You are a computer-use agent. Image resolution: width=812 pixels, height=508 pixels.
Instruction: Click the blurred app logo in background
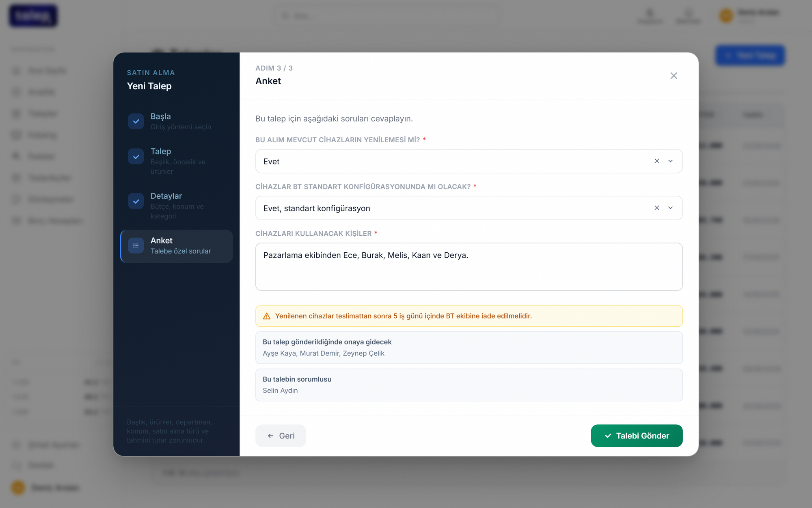[33, 16]
